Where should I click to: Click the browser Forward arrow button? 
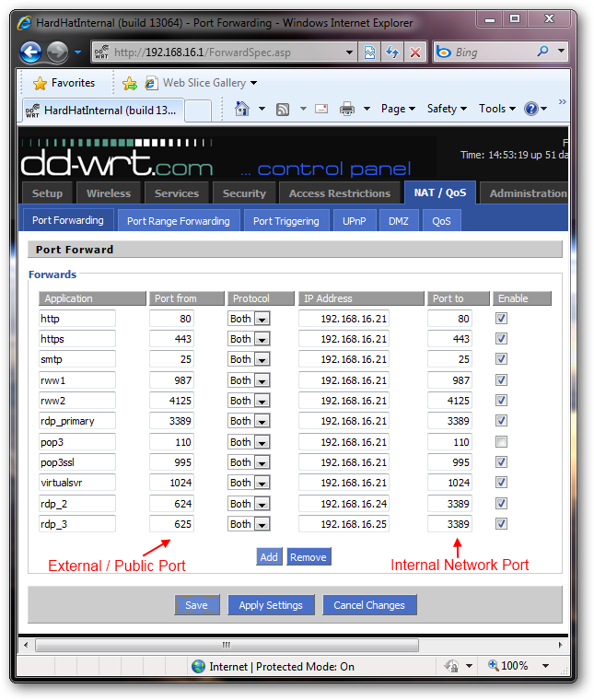point(58,52)
